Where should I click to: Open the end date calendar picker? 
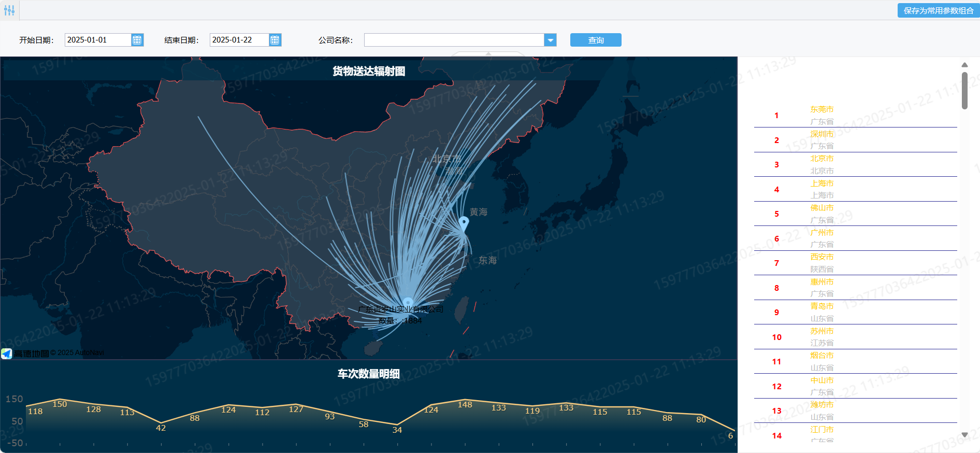click(275, 40)
